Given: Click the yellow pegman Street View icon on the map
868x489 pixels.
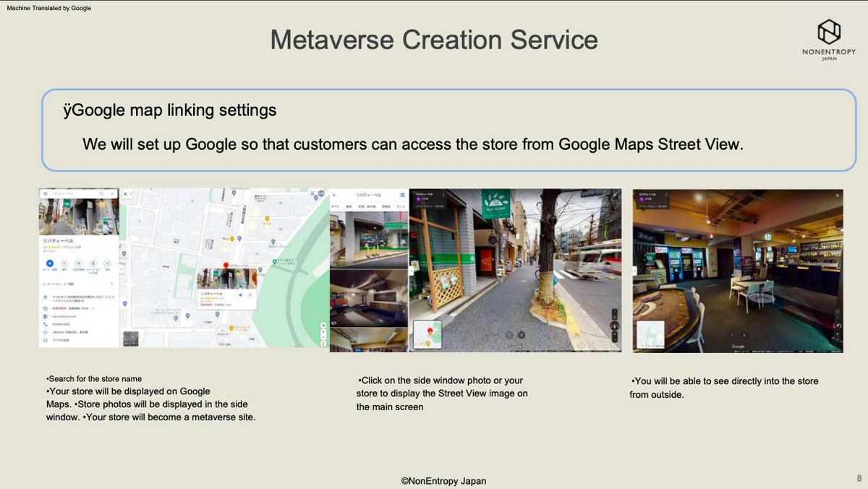Looking at the screenshot, I should pos(323,344).
